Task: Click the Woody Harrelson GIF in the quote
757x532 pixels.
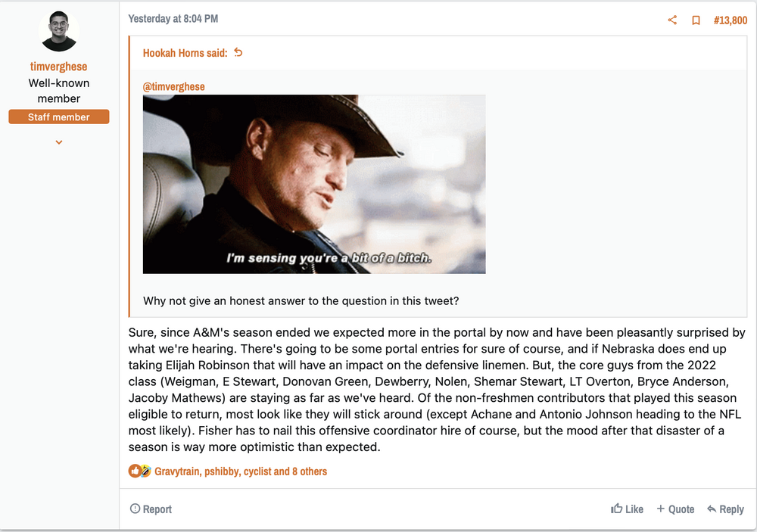Action: point(313,183)
